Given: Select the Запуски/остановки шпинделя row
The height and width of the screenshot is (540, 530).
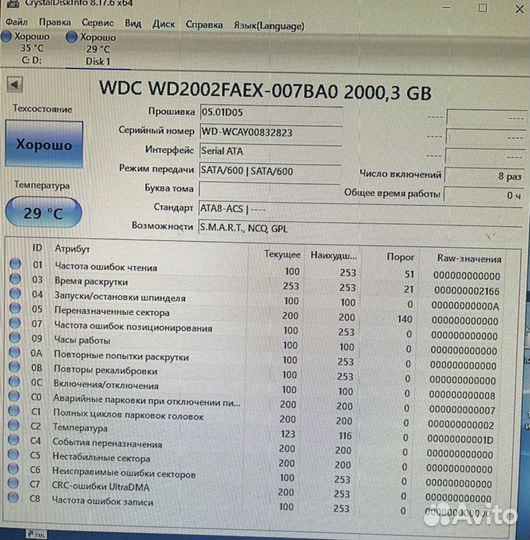Looking at the screenshot, I should (x=255, y=299).
